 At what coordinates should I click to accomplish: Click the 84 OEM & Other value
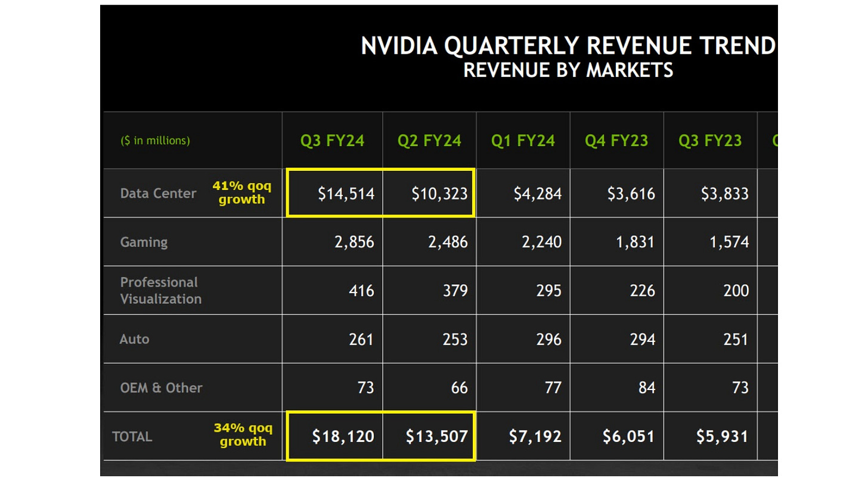point(647,388)
